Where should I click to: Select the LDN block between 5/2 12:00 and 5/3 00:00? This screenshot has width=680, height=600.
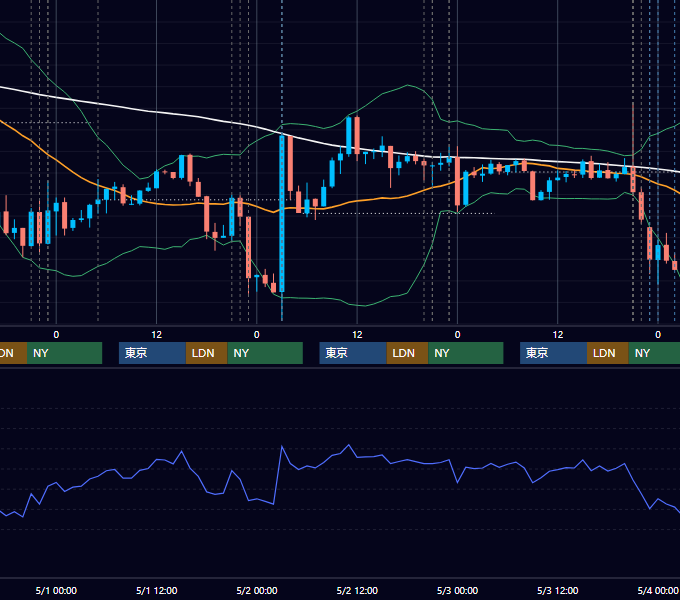pyautogui.click(x=407, y=353)
